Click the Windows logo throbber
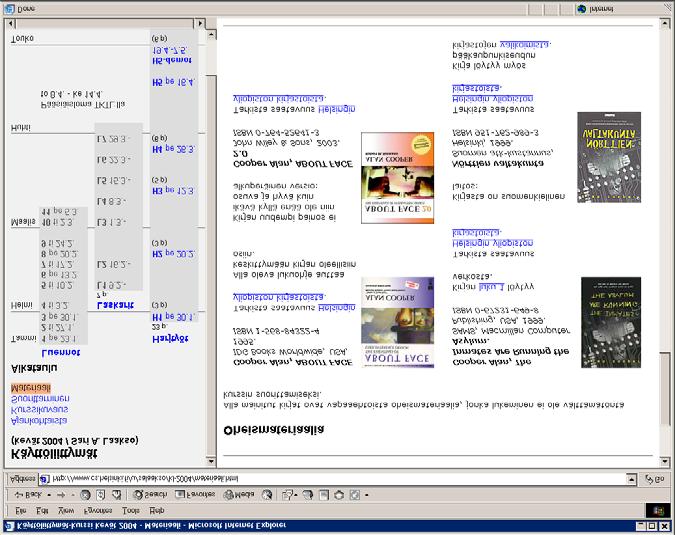 658,510
